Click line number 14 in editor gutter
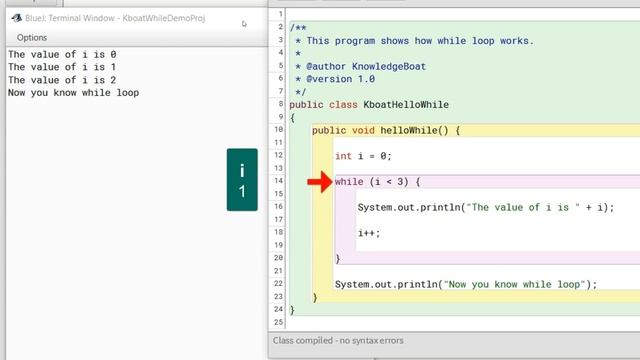The image size is (640, 360). tap(278, 181)
